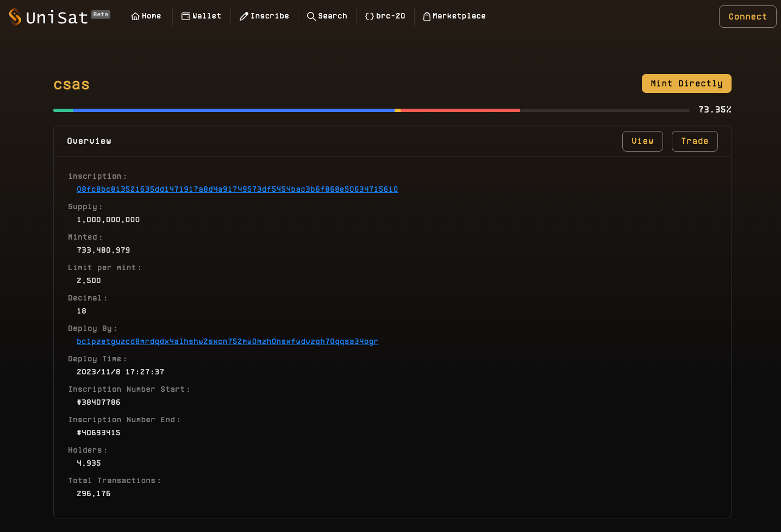Screen dimensions: 781x532
Task: Open the View button in Overview
Action: 642,141
